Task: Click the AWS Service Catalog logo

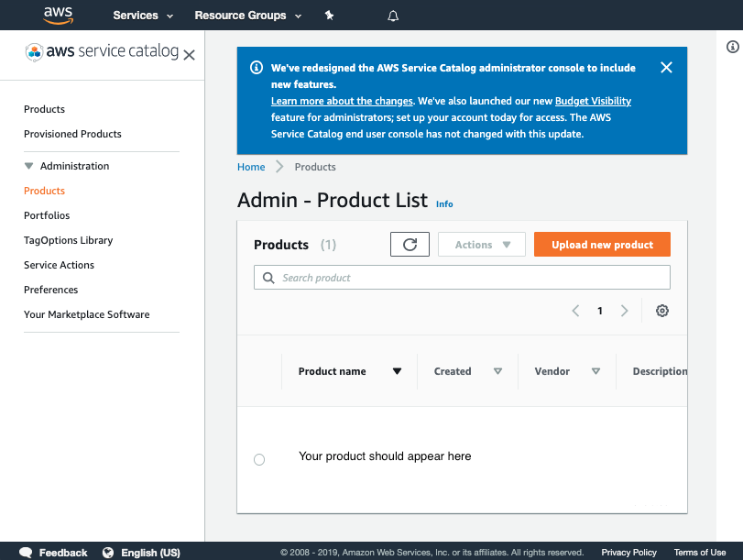Action: [102, 51]
